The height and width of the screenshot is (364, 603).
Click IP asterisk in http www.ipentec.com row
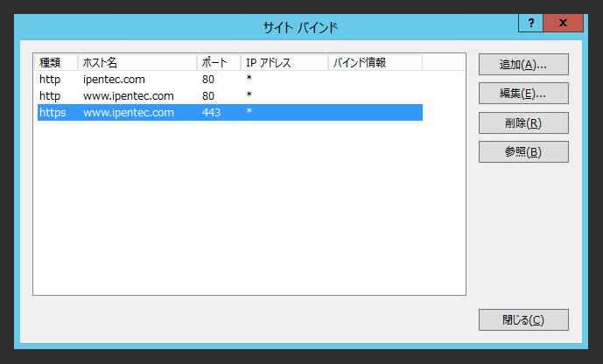tap(249, 94)
